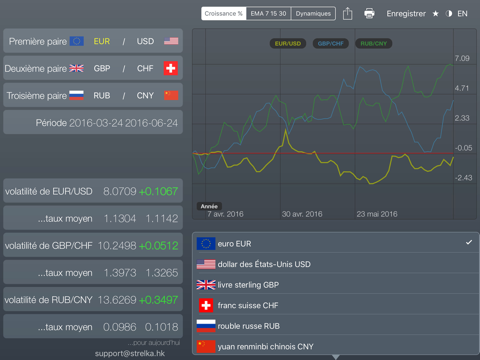Click the +0.3497 volatility change

[158, 300]
